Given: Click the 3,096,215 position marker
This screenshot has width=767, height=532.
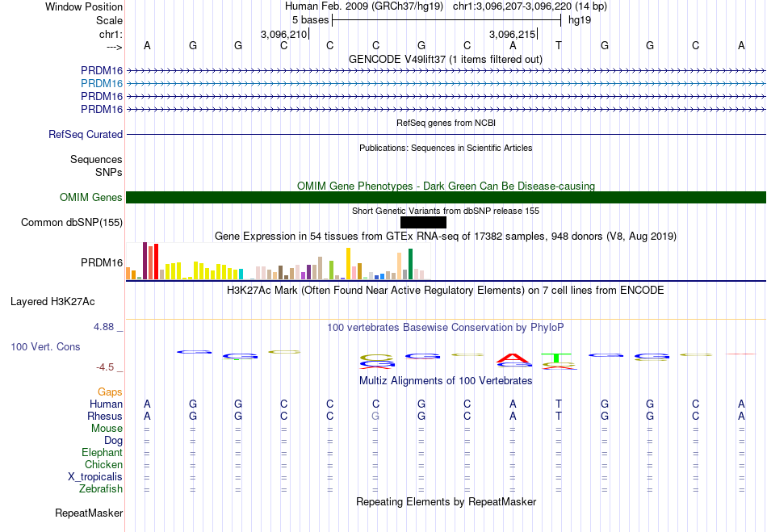Looking at the screenshot, I should pos(512,34).
